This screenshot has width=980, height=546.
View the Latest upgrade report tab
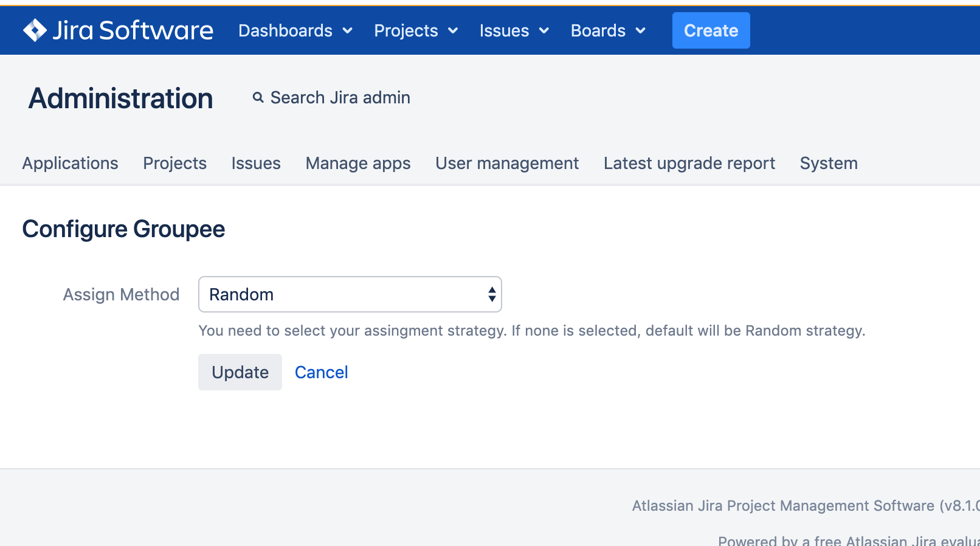point(689,163)
